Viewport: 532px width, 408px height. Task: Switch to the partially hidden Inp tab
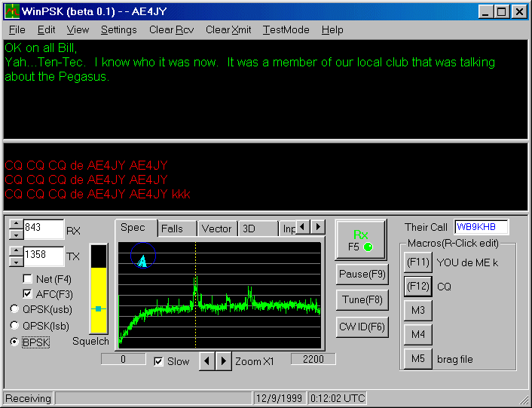click(x=288, y=229)
